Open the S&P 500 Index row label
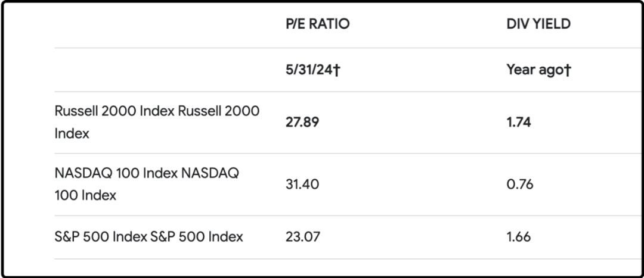The width and height of the screenshot is (644, 278). [148, 236]
